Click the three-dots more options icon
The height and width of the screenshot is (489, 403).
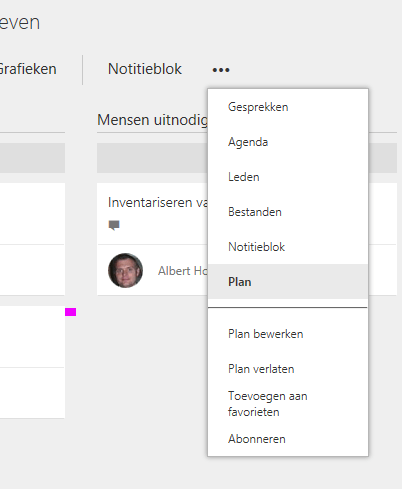point(221,70)
